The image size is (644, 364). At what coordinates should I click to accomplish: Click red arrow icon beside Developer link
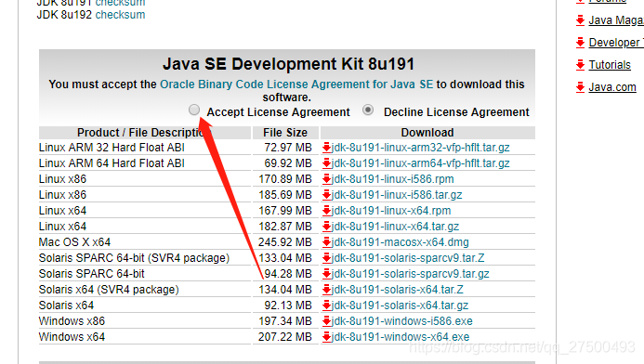580,43
